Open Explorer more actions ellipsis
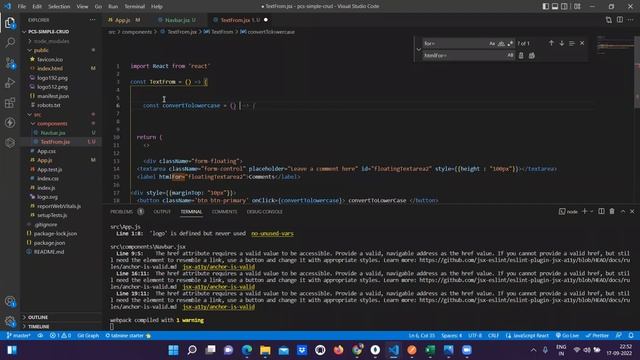640x360 pixels. point(93,20)
